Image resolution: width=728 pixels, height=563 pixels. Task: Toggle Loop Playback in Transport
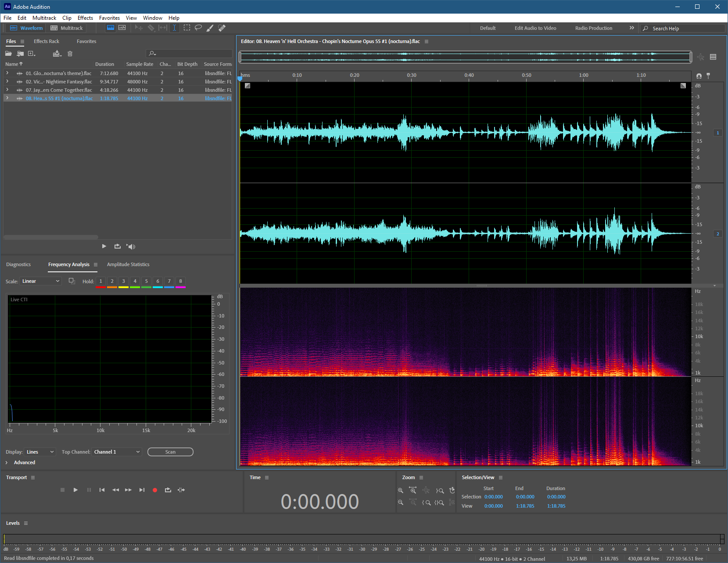tap(168, 490)
